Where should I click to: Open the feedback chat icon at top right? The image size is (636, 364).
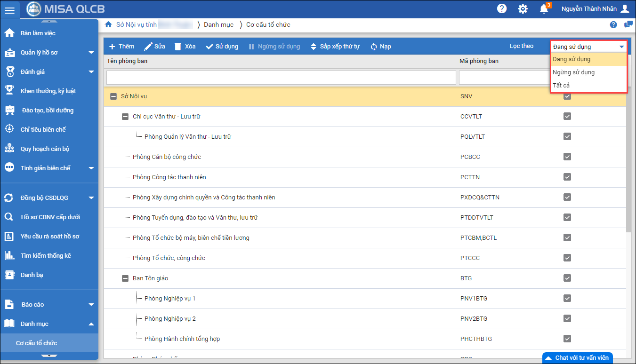point(628,24)
